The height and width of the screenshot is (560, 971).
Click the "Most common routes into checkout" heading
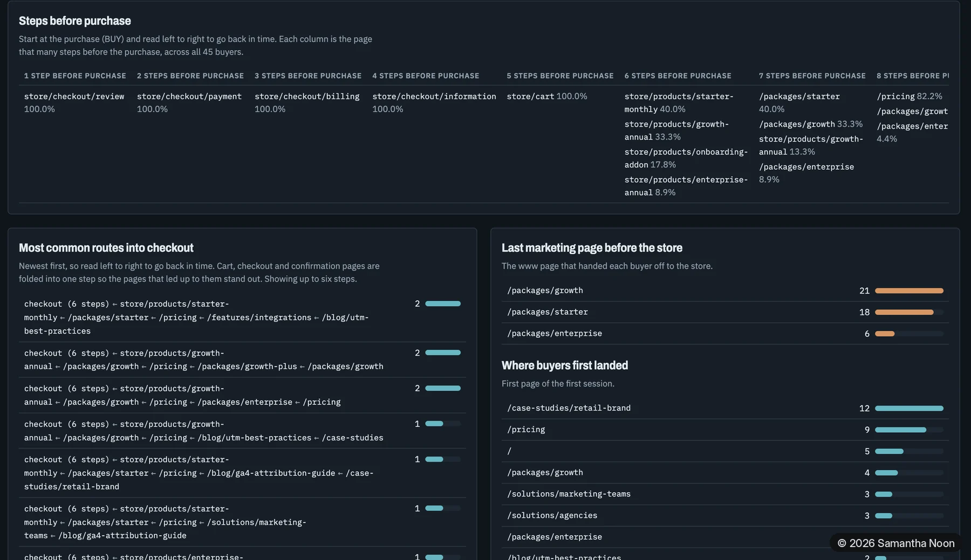click(x=106, y=248)
